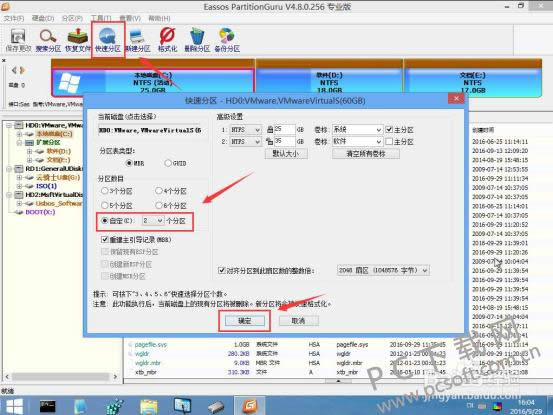Click the 取消 cancel button
553x415 pixels.
click(x=298, y=321)
